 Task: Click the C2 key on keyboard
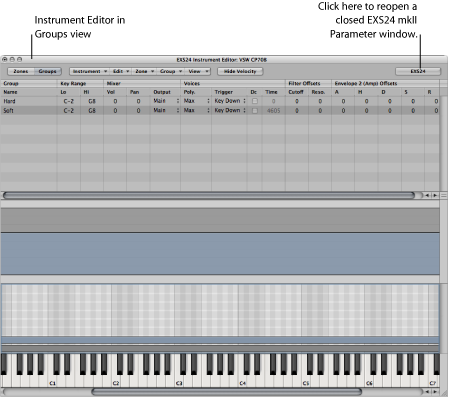[116, 383]
